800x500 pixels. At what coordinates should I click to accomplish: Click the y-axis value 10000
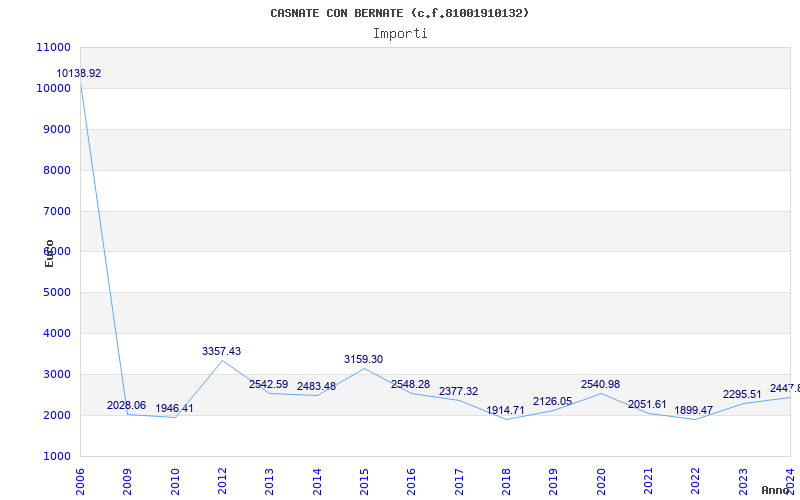(54, 88)
